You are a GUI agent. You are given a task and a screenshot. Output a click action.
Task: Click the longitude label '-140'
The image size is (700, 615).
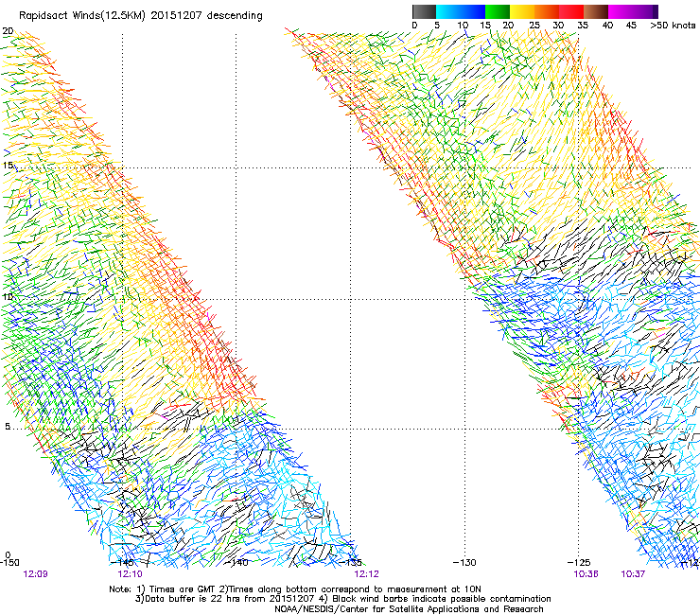[238, 563]
